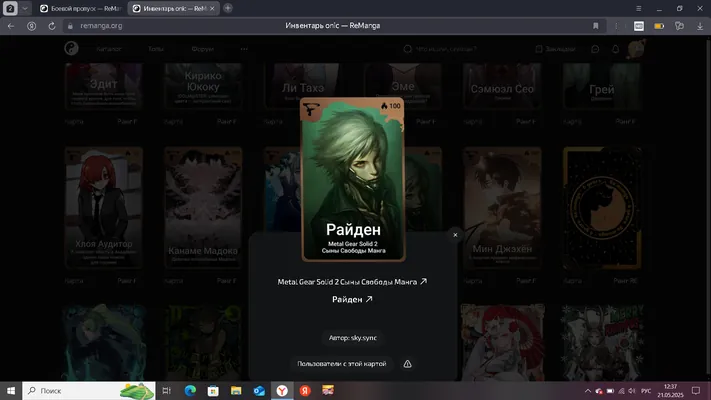The height and width of the screenshot is (400, 711).
Task: Launch Microsoft Edge from taskbar
Action: 190,390
